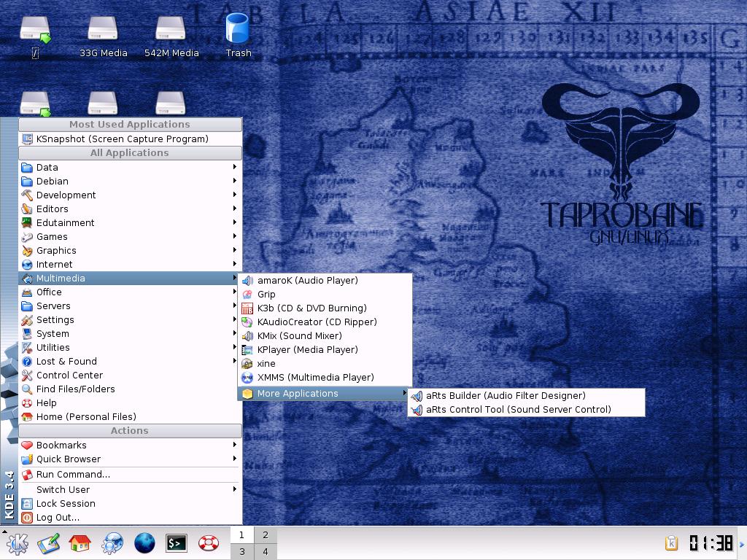This screenshot has height=560, width=747.
Task: Launch Grip from the Multimedia menu
Action: [325, 295]
